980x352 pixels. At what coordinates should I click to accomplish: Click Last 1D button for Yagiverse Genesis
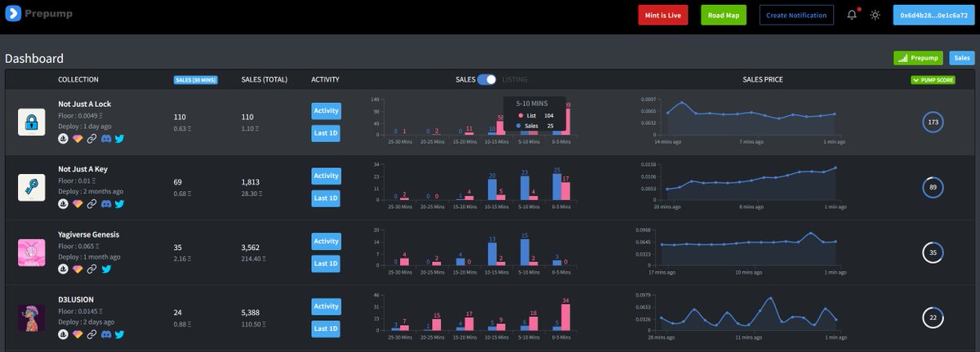click(x=326, y=263)
